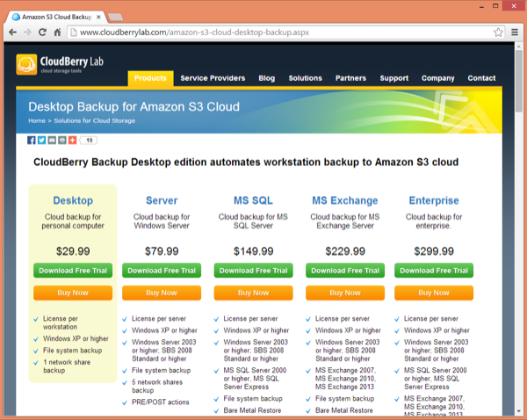Image resolution: width=527 pixels, height=420 pixels.
Task: Click "Bare Metal Restore" in MS SQL column
Action: click(252, 410)
